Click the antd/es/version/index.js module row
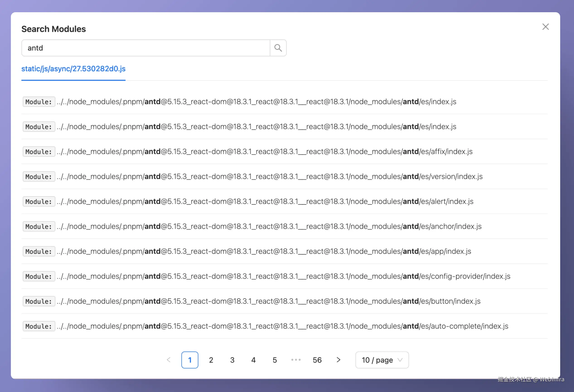The image size is (574, 392). (x=269, y=176)
